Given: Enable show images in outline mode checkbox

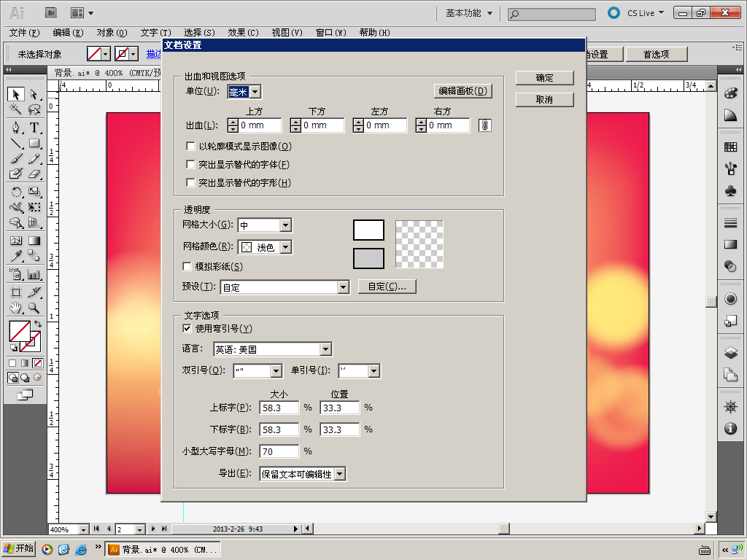Looking at the screenshot, I should click(190, 146).
